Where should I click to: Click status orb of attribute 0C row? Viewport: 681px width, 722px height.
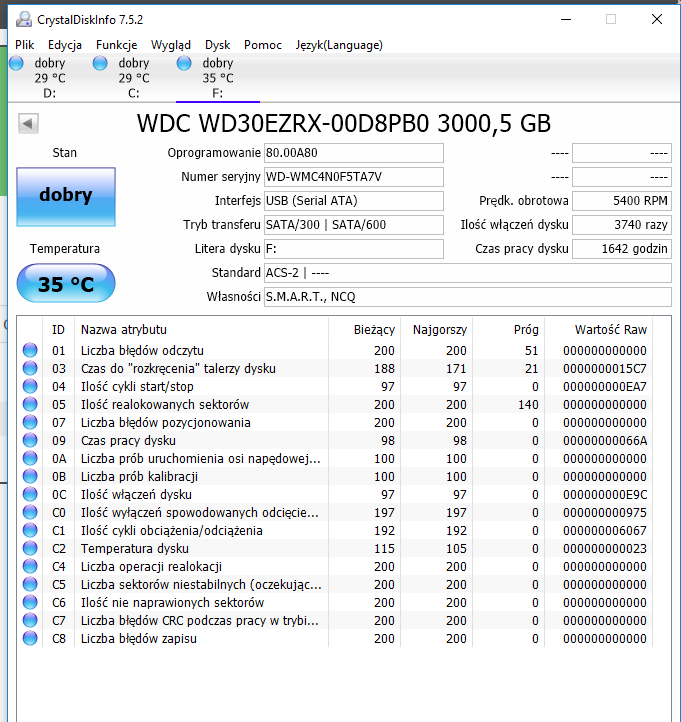pos(30,494)
